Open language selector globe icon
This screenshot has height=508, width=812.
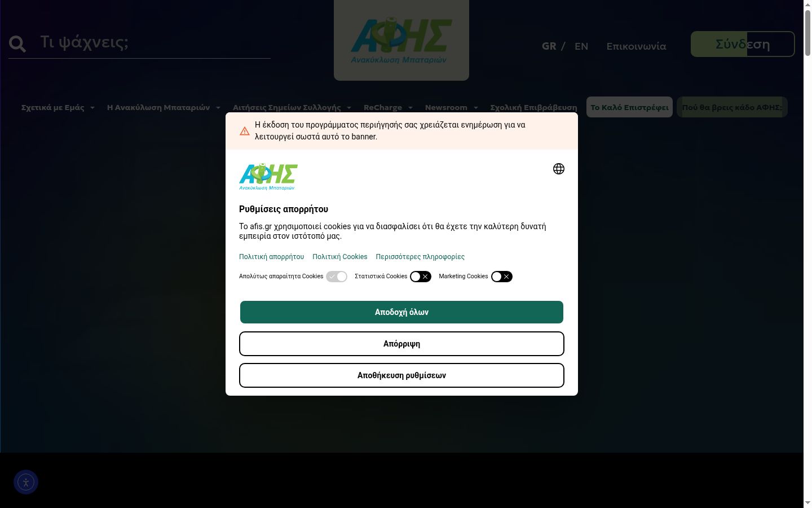point(559,169)
